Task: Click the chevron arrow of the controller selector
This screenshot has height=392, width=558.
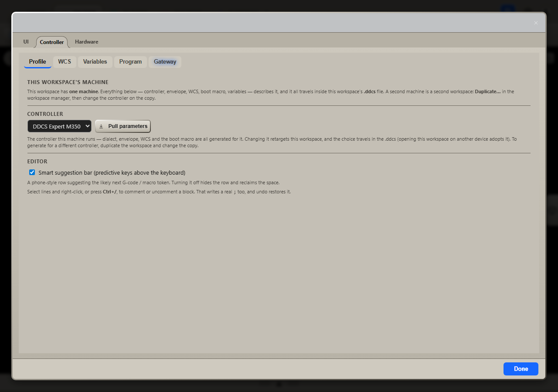Action: coord(87,126)
